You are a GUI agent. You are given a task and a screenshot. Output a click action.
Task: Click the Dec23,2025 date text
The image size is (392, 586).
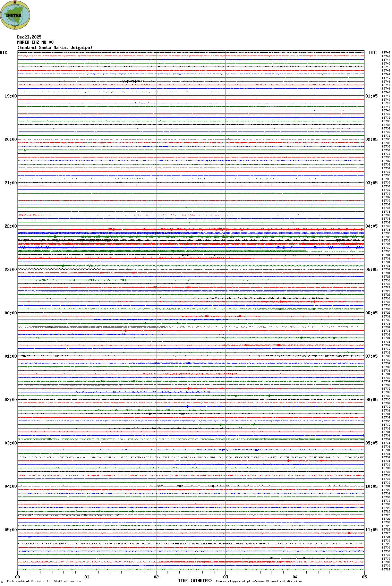click(29, 37)
